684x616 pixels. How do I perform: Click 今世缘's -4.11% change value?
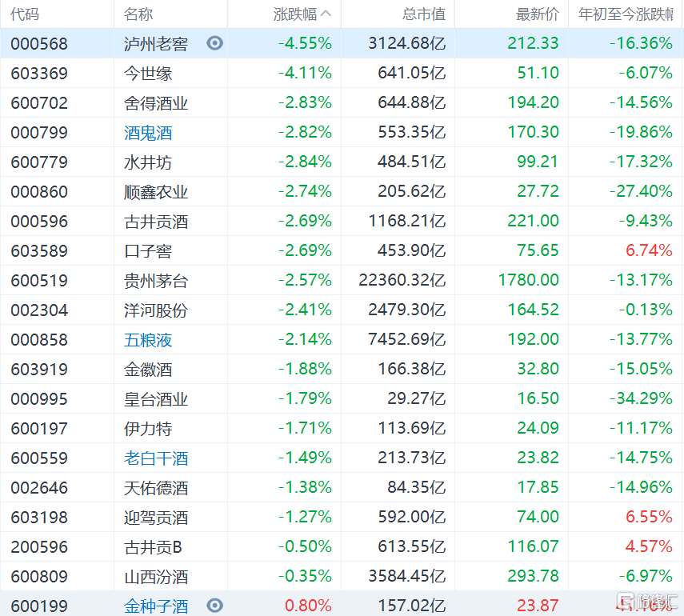coord(305,73)
